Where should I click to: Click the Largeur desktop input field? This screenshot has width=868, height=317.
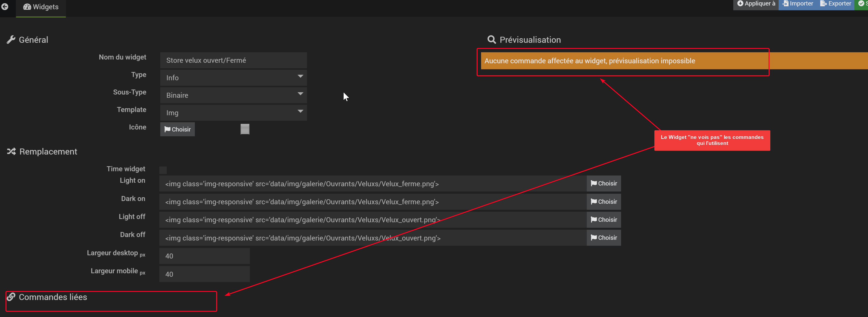click(204, 256)
